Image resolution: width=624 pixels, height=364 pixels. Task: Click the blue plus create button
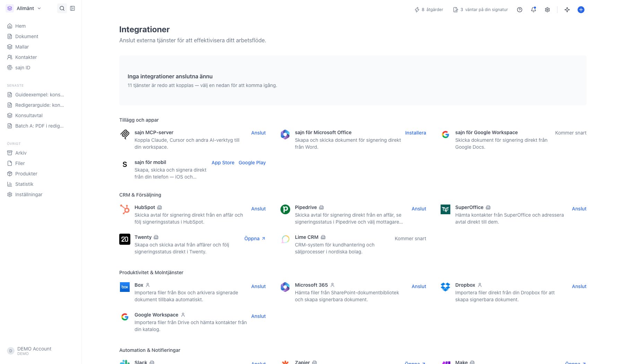(581, 10)
